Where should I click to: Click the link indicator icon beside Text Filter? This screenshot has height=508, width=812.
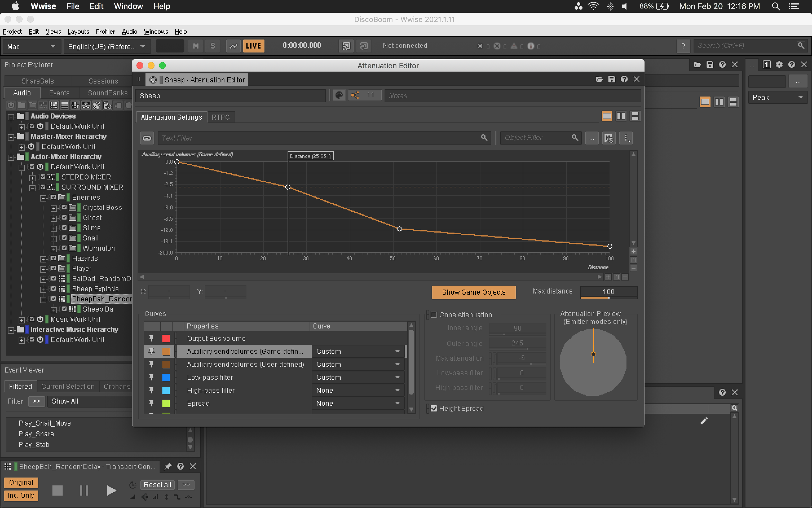147,138
